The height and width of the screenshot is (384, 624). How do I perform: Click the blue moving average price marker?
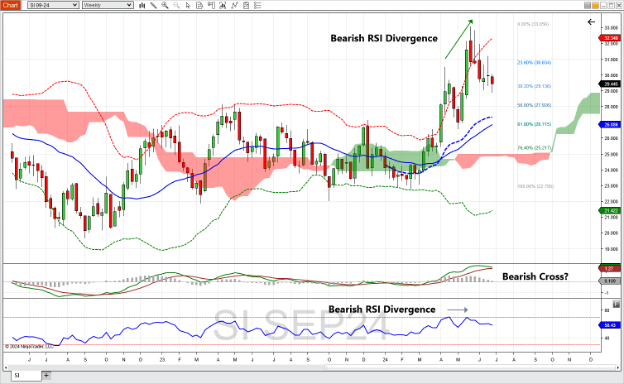coord(609,125)
